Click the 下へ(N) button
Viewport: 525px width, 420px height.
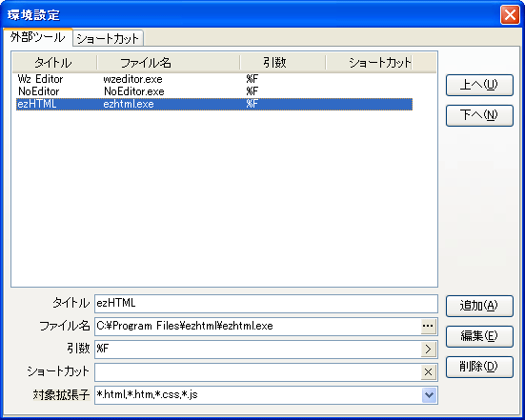coord(479,115)
